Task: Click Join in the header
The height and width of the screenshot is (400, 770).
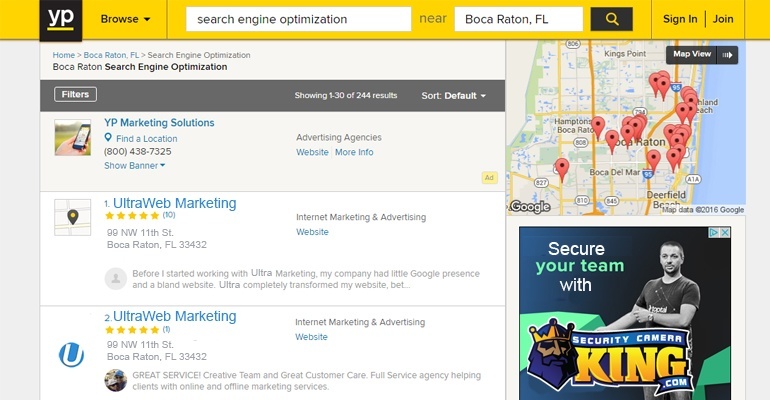Action: coord(723,19)
